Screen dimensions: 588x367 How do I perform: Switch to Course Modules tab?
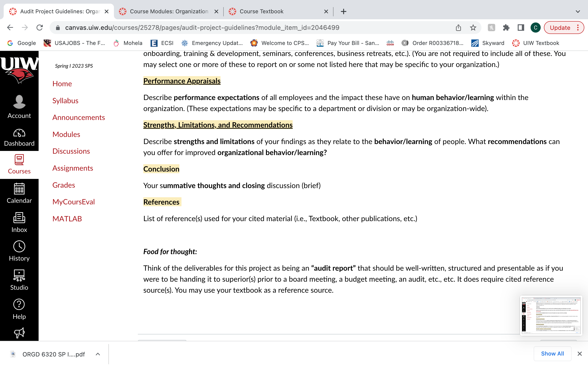click(x=169, y=11)
